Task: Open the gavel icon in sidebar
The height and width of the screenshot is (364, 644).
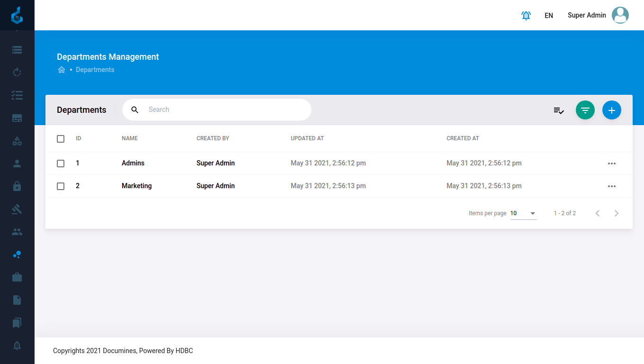Action: (17, 209)
